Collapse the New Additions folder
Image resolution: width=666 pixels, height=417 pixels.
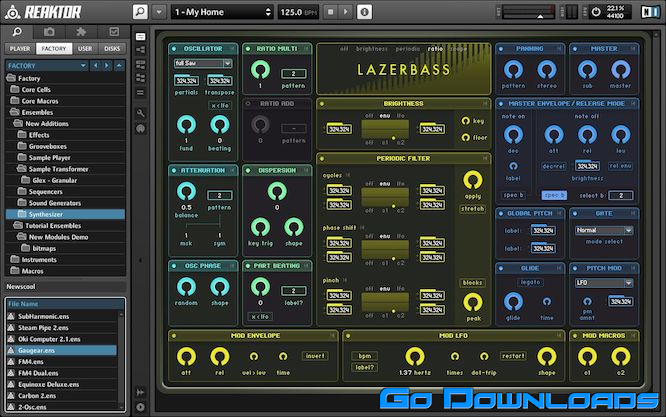[18, 124]
